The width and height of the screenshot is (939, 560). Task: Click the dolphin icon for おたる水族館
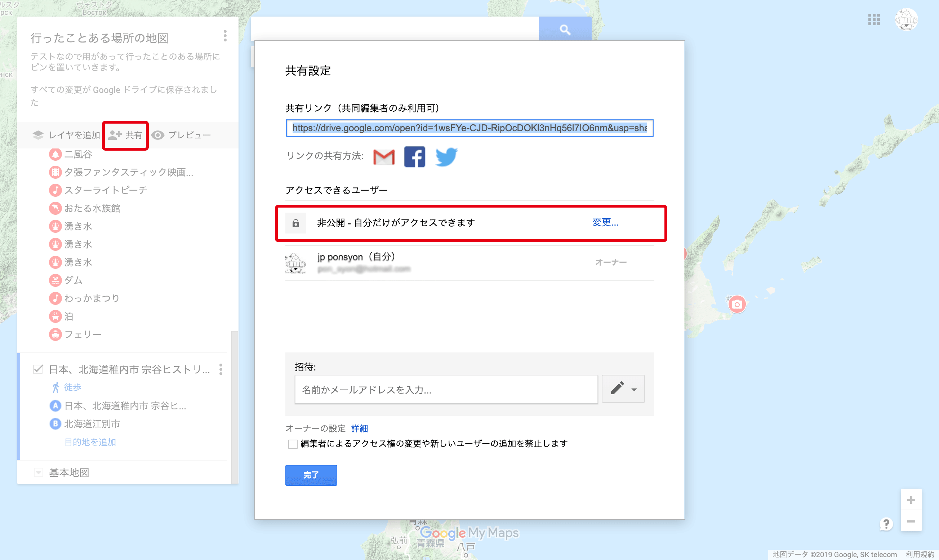click(x=55, y=208)
